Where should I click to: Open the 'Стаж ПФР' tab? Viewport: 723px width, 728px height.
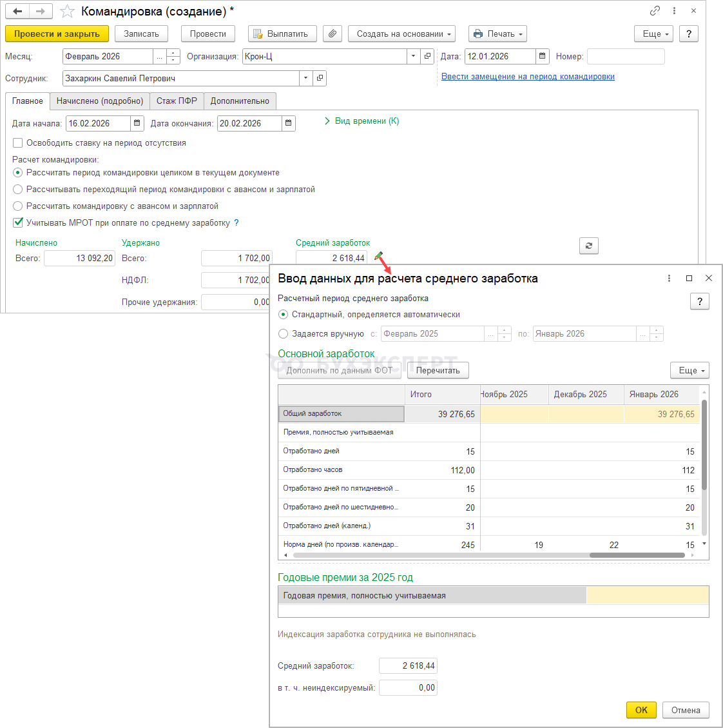click(x=177, y=101)
